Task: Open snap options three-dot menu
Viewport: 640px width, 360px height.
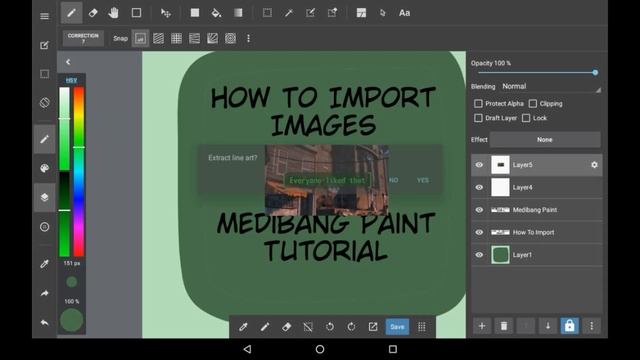Action: pyautogui.click(x=248, y=38)
